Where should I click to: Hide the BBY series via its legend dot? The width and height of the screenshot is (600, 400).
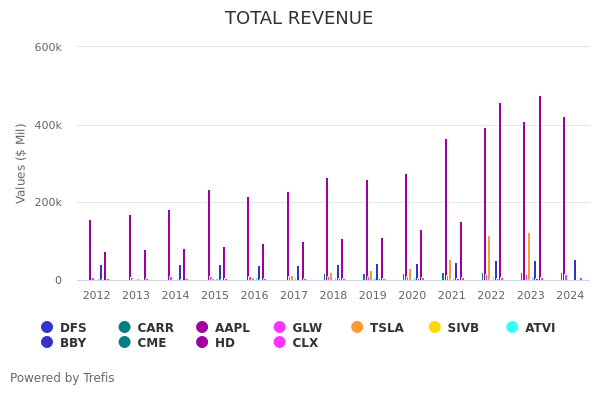[47, 343]
